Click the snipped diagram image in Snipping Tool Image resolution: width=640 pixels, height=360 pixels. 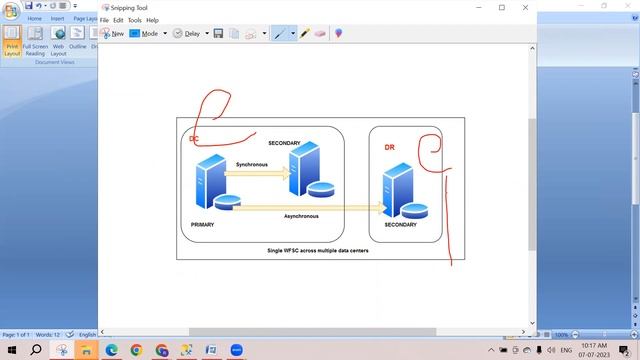click(x=320, y=188)
